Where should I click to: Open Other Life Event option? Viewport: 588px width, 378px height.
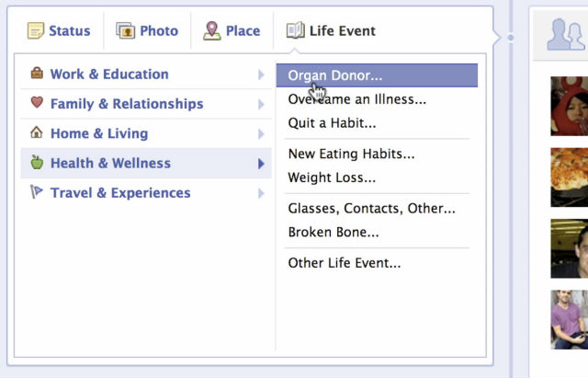click(x=344, y=263)
